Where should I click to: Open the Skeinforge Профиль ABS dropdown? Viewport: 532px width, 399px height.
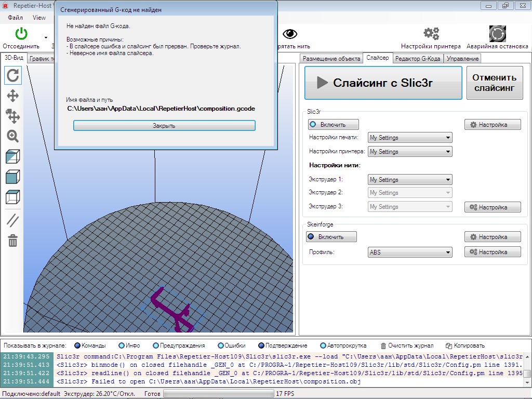click(410, 252)
